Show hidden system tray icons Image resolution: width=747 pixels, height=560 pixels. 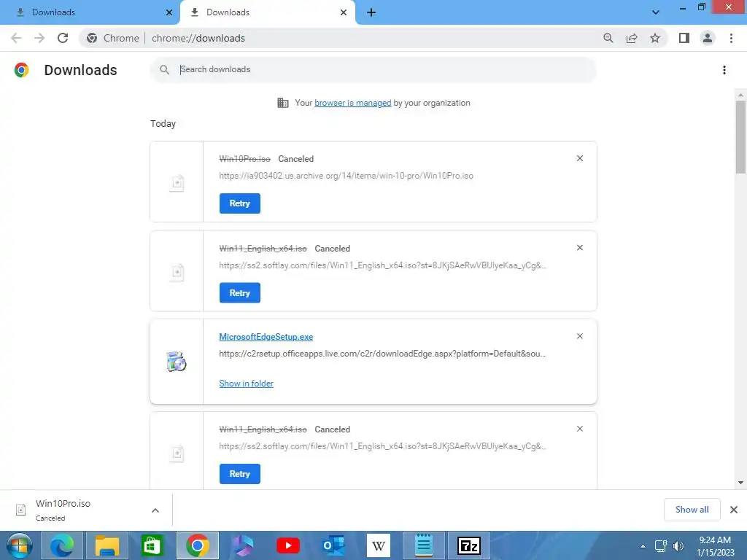(643, 546)
